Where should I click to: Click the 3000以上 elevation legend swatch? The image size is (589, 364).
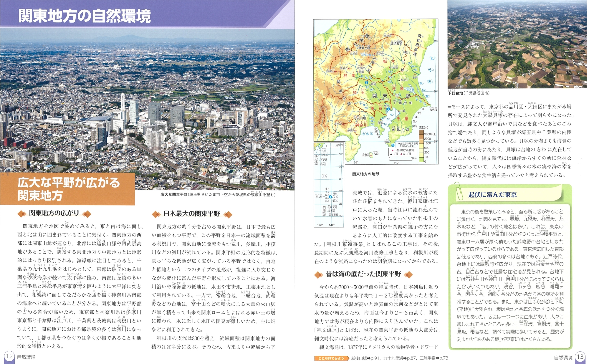click(421, 132)
